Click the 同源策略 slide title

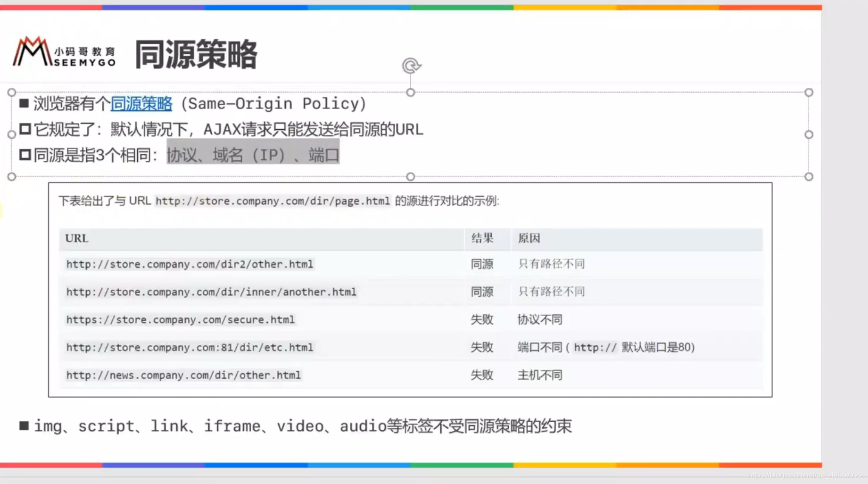pos(196,54)
